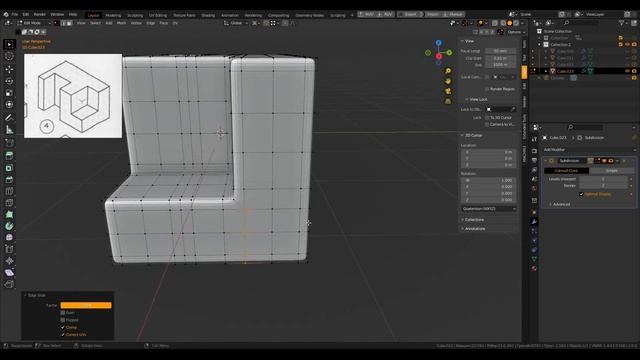Open the Mesh menu in header
Screen dimensions: 640x360
coord(122,23)
